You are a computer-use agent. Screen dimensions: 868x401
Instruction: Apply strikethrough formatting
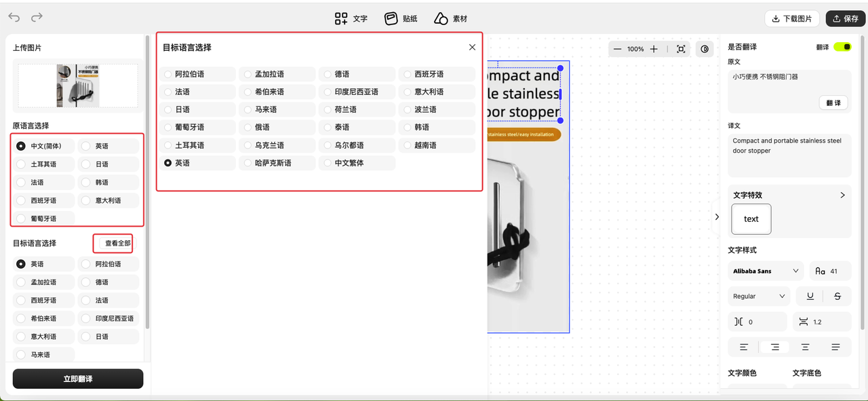coord(837,296)
